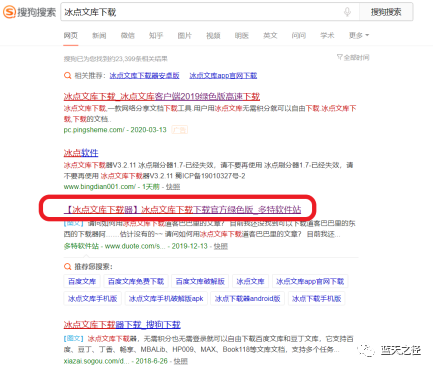The height and width of the screenshot is (369, 434).
Task: Click suggested search 百度文库
Action: pos(82,281)
